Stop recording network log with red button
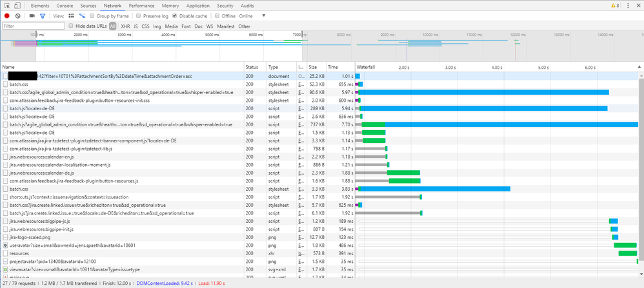 tap(7, 16)
